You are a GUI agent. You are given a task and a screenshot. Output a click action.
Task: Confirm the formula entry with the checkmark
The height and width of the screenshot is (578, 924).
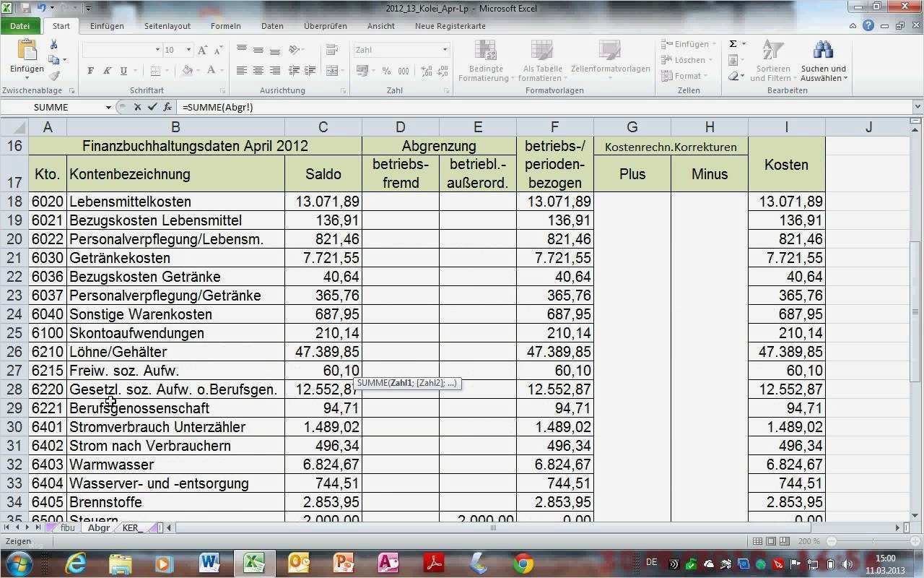[152, 107]
